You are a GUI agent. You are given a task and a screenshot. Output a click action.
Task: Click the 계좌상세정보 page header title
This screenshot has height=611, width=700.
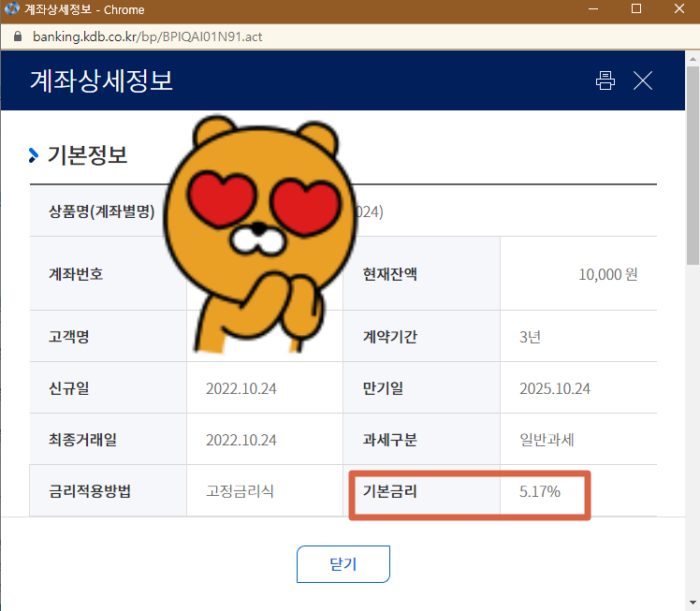(x=101, y=80)
